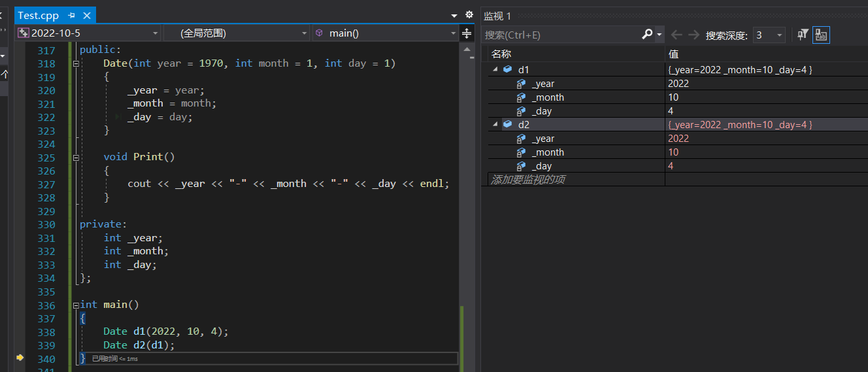The width and height of the screenshot is (868, 372).
Task: Click d2's _day red value 4
Action: click(671, 165)
